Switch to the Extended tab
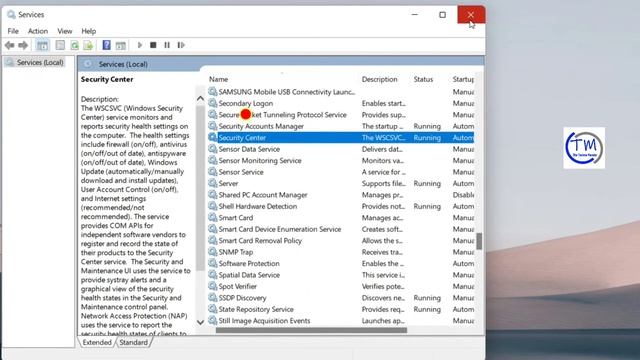 coord(97,342)
